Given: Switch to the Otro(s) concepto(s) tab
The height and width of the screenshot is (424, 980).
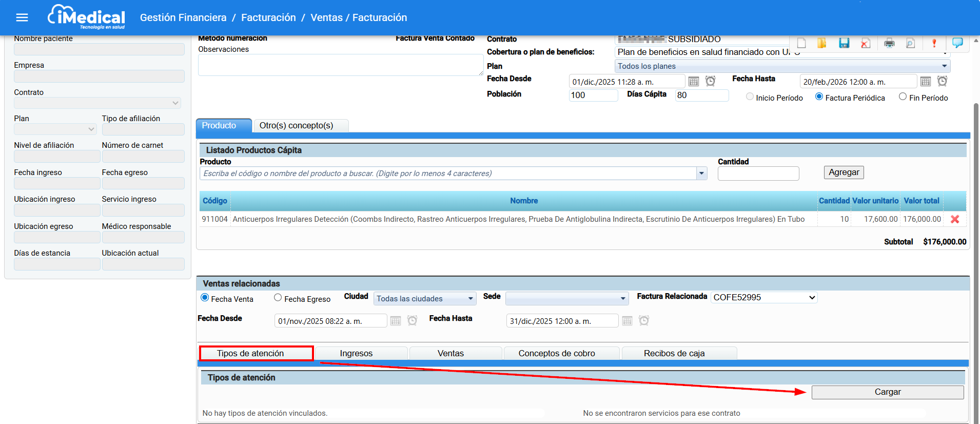Looking at the screenshot, I should [296, 126].
